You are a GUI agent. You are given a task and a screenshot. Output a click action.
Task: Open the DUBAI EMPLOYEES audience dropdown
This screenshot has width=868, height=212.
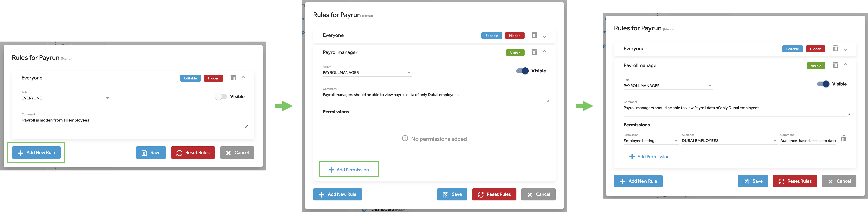click(775, 141)
